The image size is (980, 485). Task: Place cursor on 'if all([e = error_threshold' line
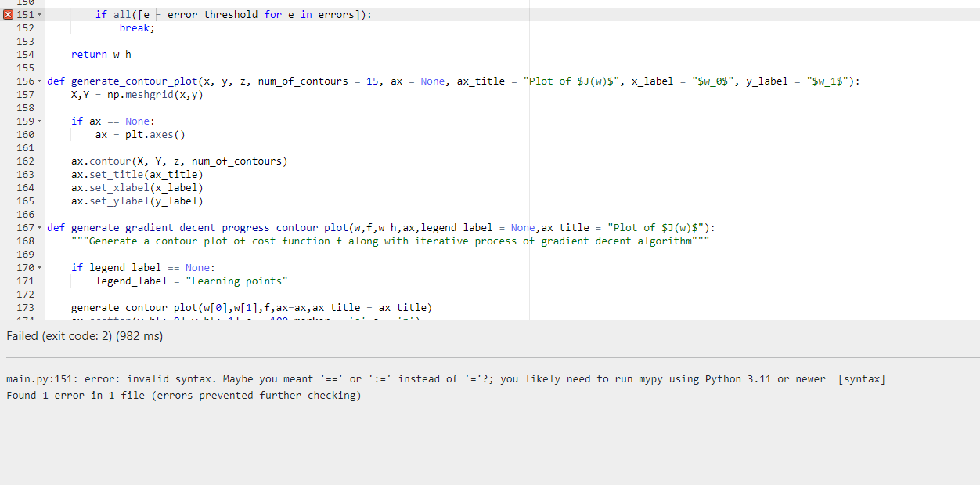pos(234,15)
